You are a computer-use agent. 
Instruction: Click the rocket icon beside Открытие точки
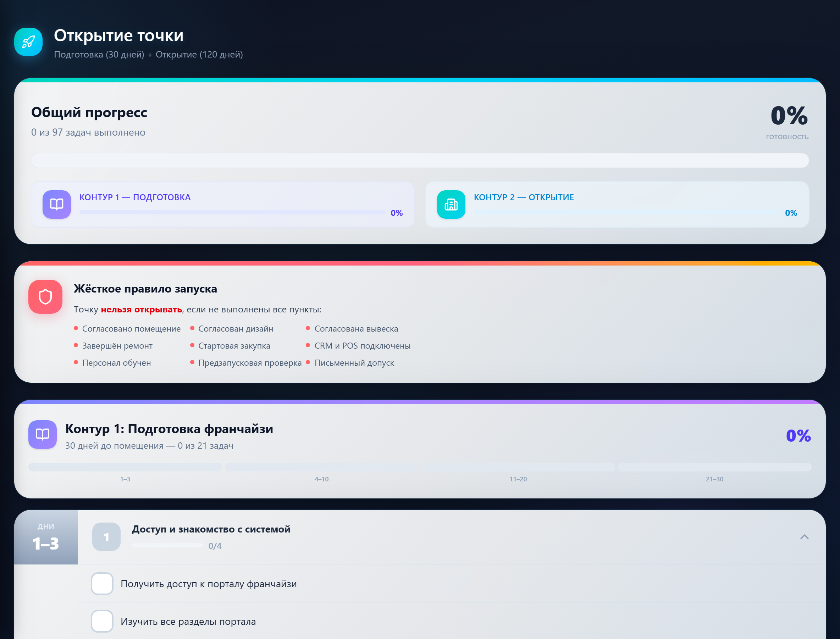point(28,42)
